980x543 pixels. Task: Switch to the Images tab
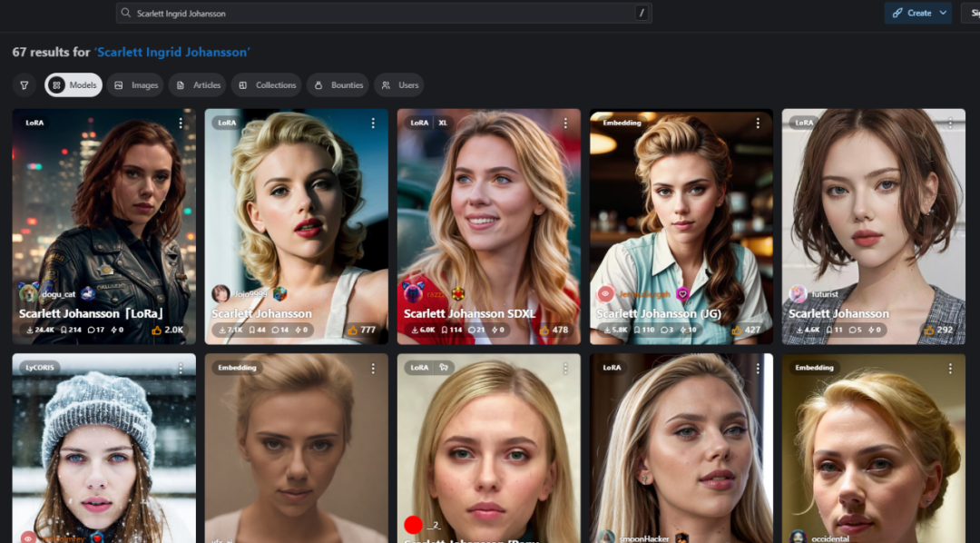[135, 85]
